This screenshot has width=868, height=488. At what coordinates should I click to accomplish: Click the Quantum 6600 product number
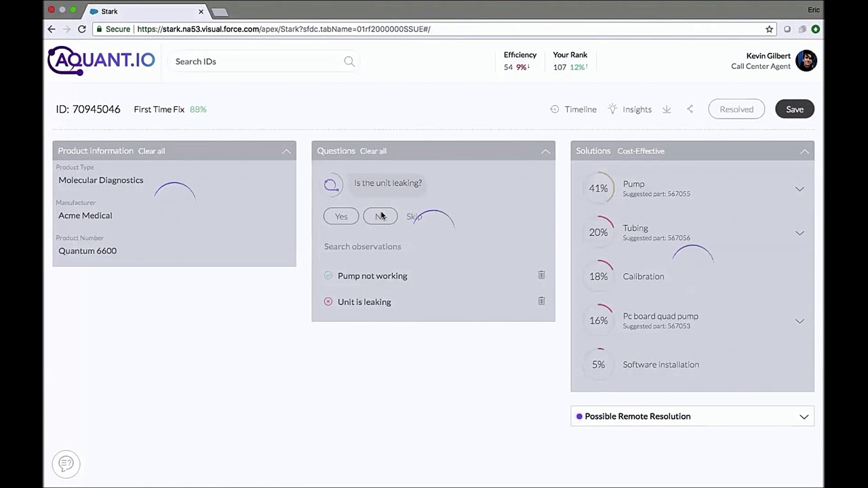87,251
